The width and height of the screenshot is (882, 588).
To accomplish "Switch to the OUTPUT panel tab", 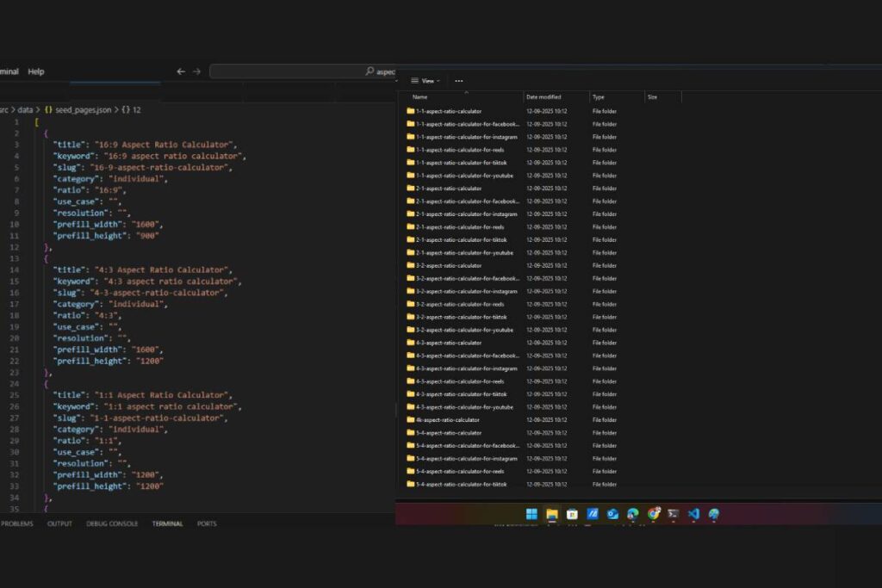I will coord(59,523).
